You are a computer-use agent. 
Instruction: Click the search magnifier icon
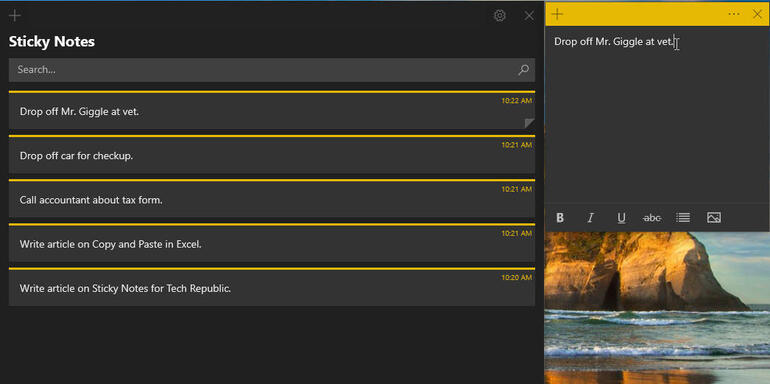pos(523,70)
